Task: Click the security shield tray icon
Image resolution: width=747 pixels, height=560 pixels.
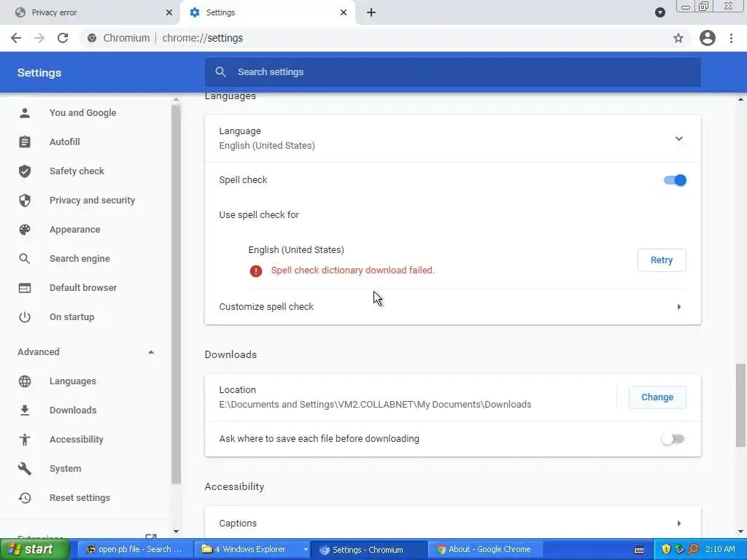Action: (x=667, y=549)
